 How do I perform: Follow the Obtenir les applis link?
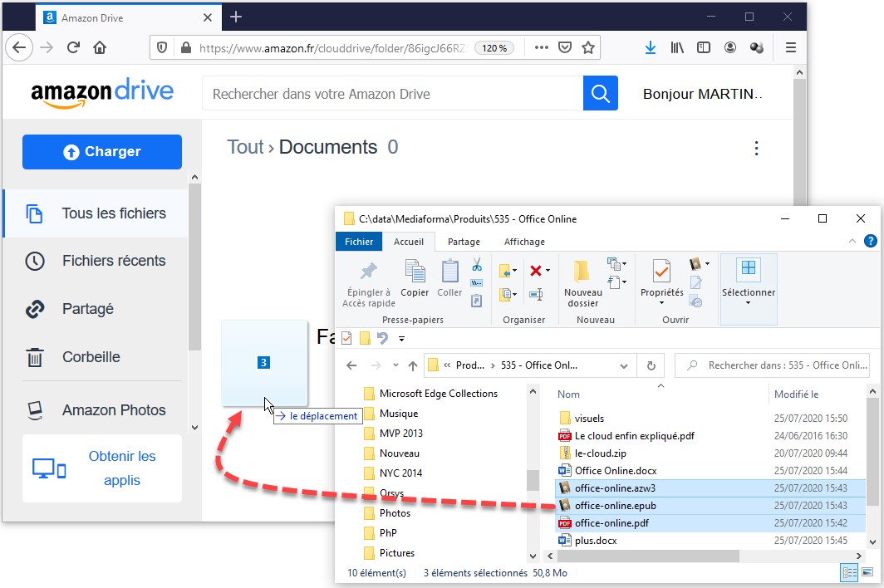point(122,468)
